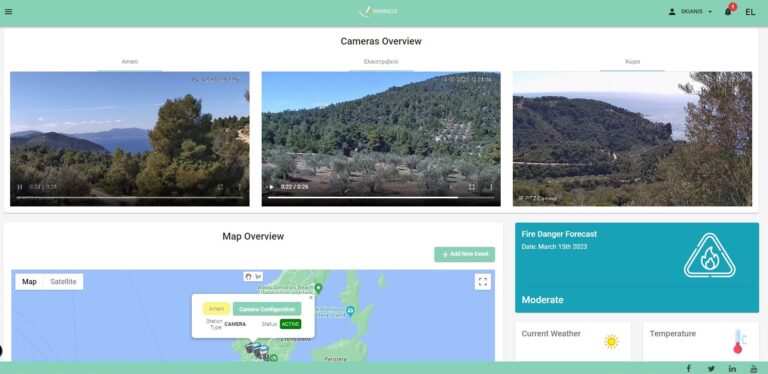The height and width of the screenshot is (374, 768).
Task: Pause the Amoni camera video
Action: coord(20,187)
